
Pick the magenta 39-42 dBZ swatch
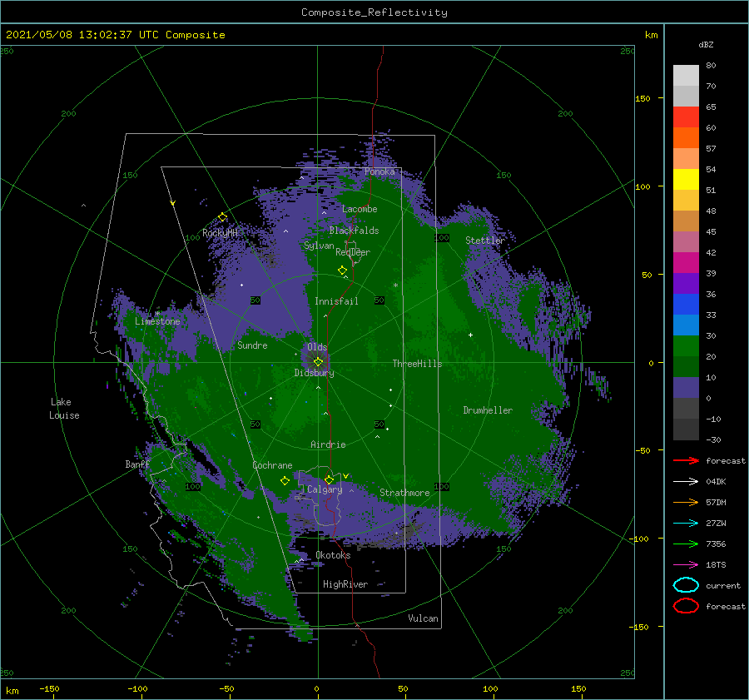[x=686, y=263]
